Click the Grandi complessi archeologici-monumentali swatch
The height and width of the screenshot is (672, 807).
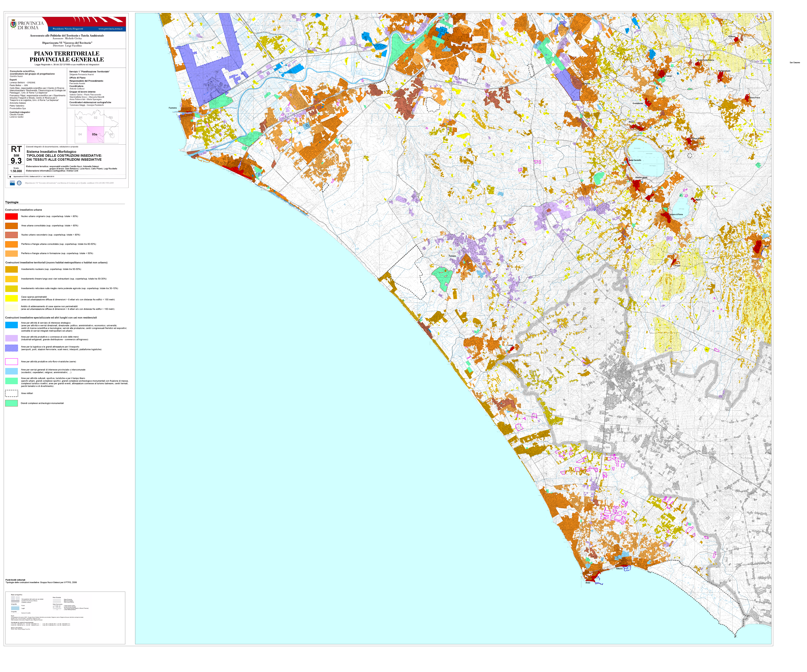(x=12, y=403)
